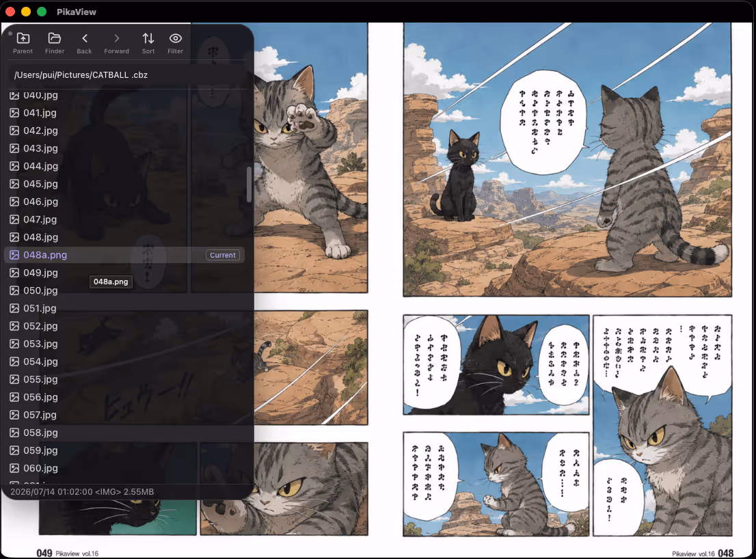The width and height of the screenshot is (756, 559).
Task: Select file 049.jpg
Action: [124, 273]
